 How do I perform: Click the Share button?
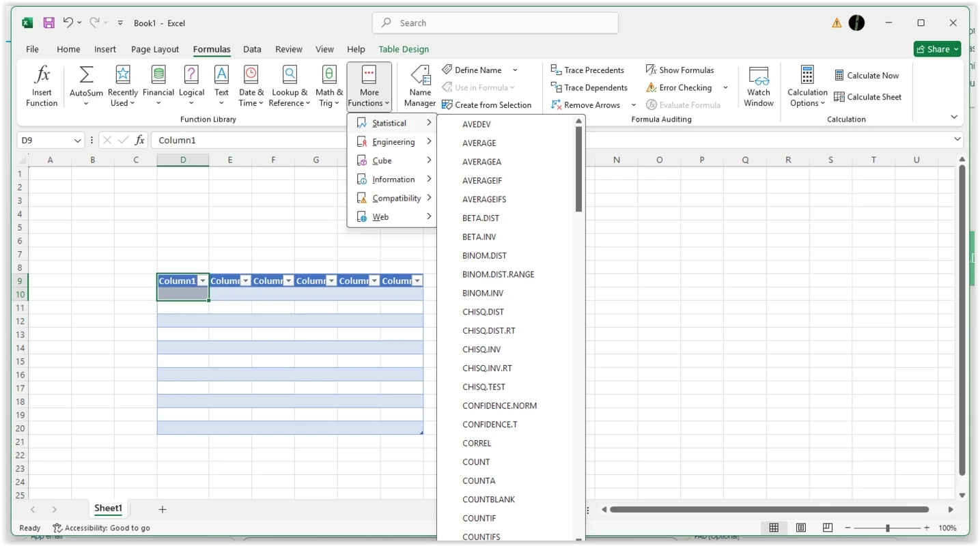933,49
